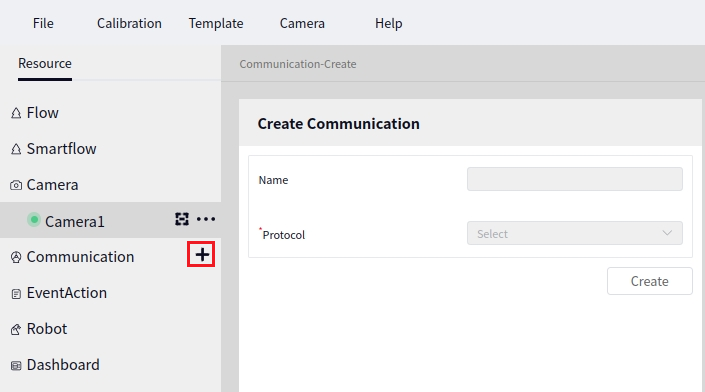Select Smartflow in the resource tree
The width and height of the screenshot is (705, 392).
click(x=62, y=149)
